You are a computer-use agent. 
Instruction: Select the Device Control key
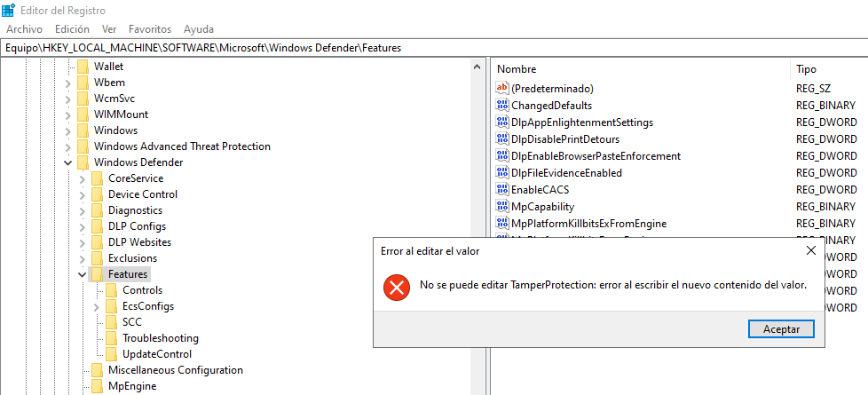pos(142,194)
